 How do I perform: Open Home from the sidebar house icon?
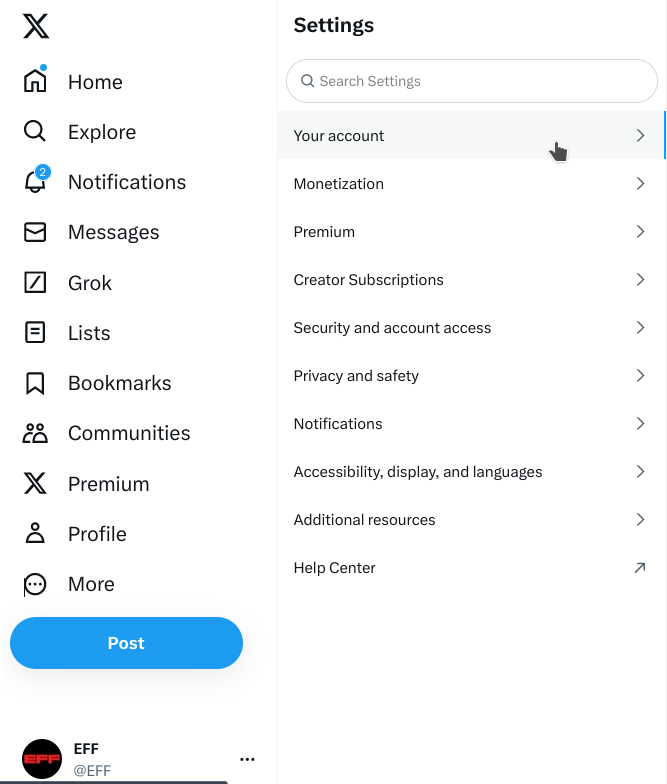pyautogui.click(x=35, y=82)
